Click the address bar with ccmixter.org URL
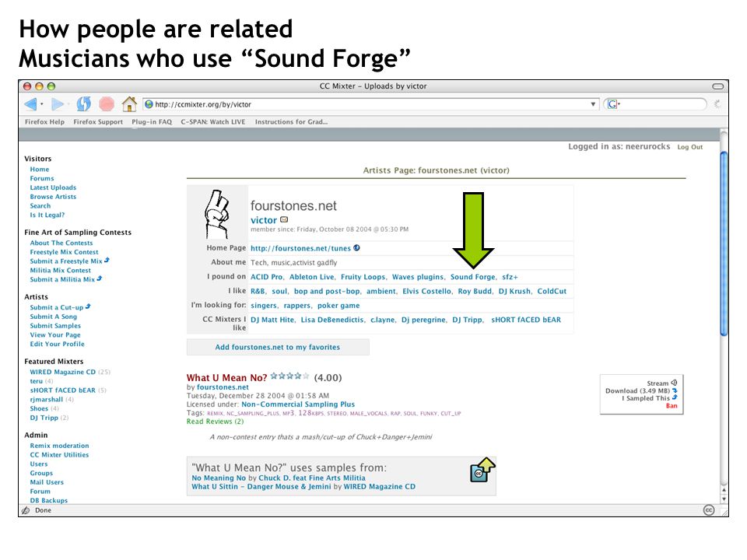 click(370, 103)
